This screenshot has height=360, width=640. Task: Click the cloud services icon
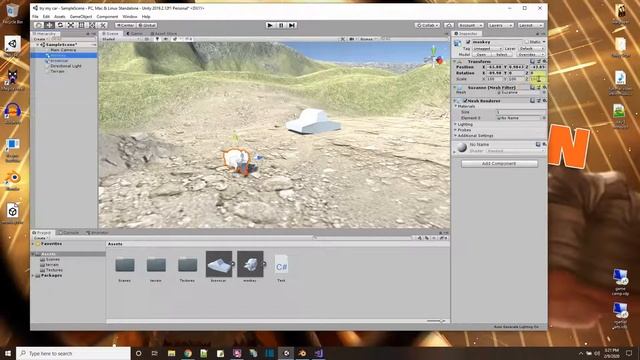point(449,25)
